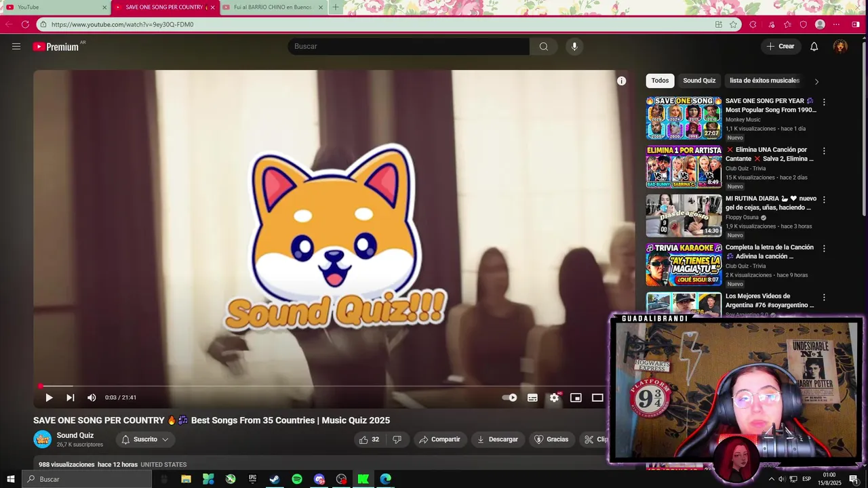The width and height of the screenshot is (868, 488).
Task: Like the video with 32 likes
Action: click(x=369, y=439)
